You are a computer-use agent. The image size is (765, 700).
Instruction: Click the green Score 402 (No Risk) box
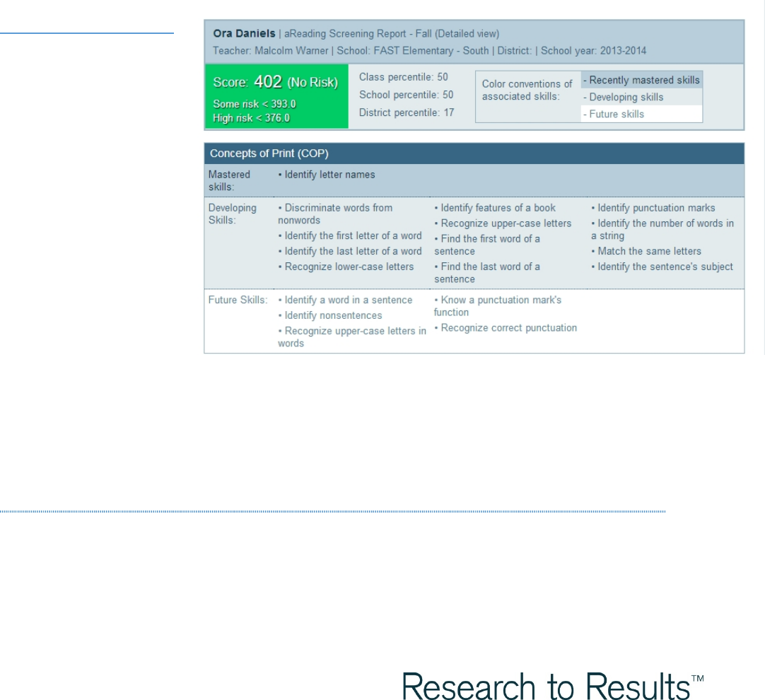point(276,96)
